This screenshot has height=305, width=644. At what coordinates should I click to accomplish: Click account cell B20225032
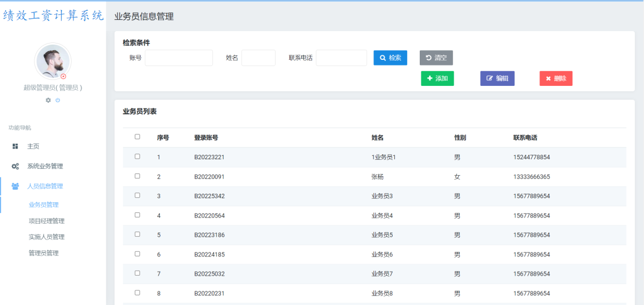point(210,274)
